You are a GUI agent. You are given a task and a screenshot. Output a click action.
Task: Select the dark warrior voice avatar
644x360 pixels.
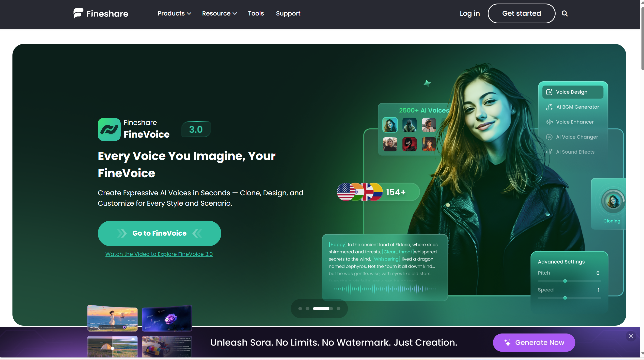410,125
